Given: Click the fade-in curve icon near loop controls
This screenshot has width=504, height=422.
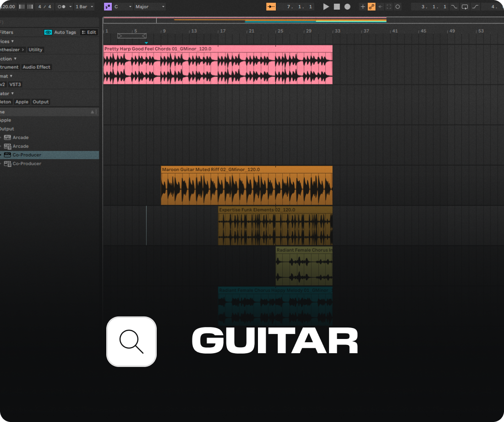Looking at the screenshot, I should 475,6.
